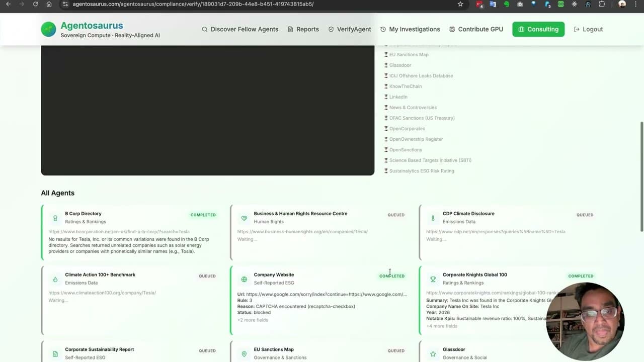Open the Contribute GPU page
This screenshot has height=362, width=644.
(476, 29)
